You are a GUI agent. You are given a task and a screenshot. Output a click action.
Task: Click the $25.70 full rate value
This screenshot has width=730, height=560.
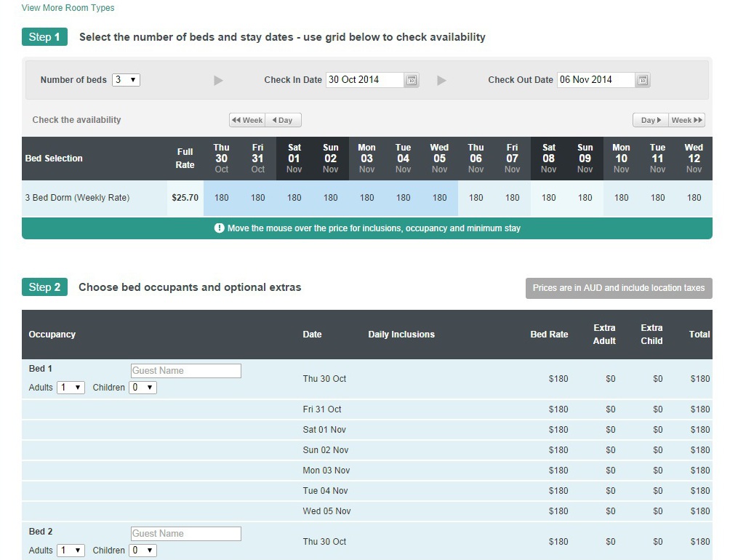[x=185, y=198]
